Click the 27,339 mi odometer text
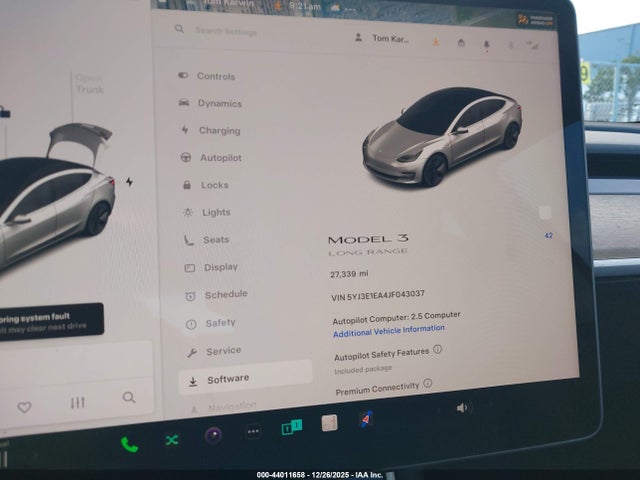This screenshot has height=480, width=640. point(349,274)
